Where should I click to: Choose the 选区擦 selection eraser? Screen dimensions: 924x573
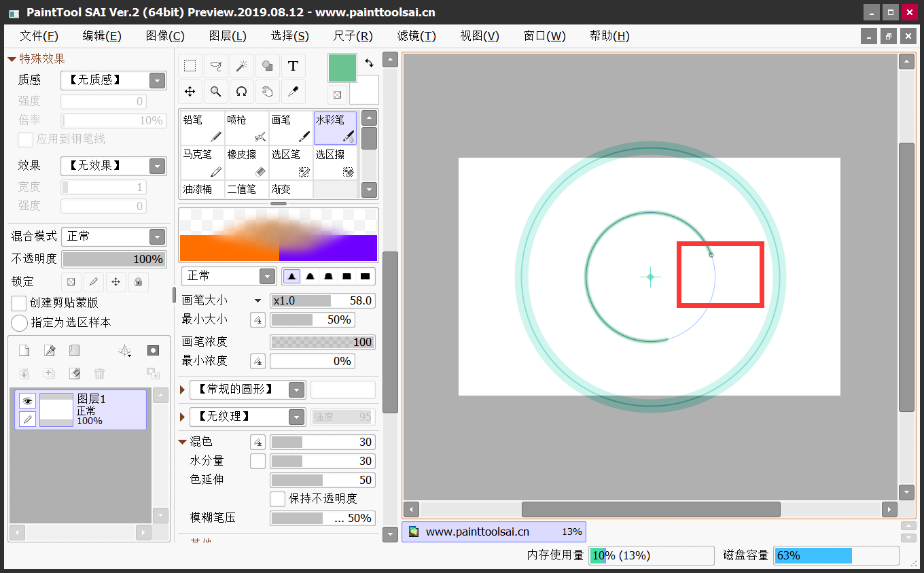tap(335, 162)
